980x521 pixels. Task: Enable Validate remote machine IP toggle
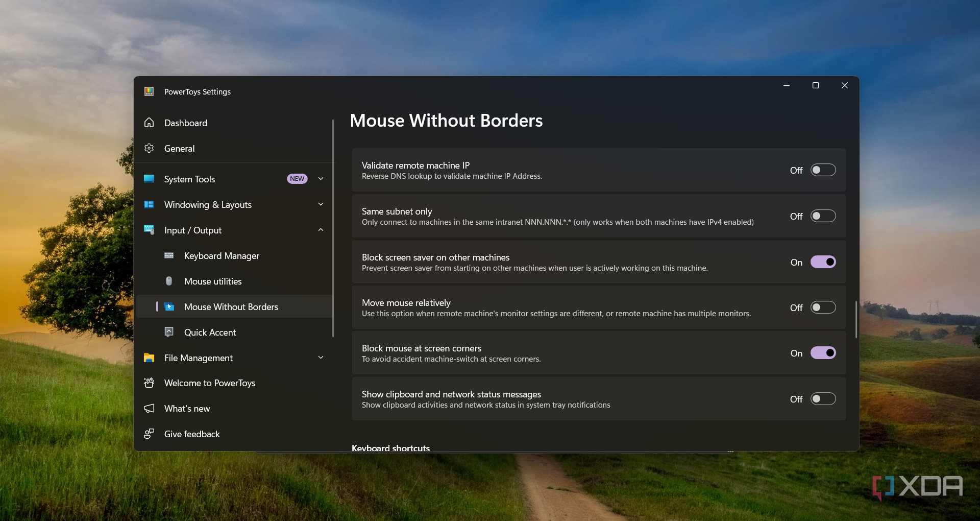pos(823,170)
